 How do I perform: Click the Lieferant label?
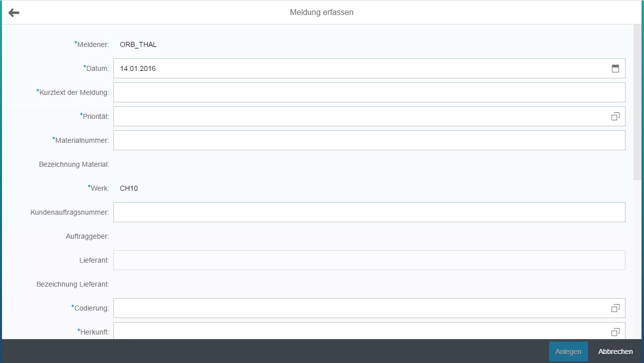point(94,260)
